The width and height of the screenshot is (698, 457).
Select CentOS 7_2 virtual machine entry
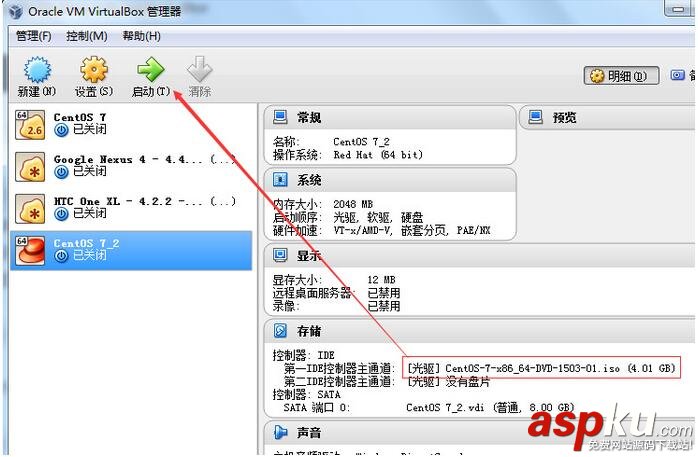[131, 250]
